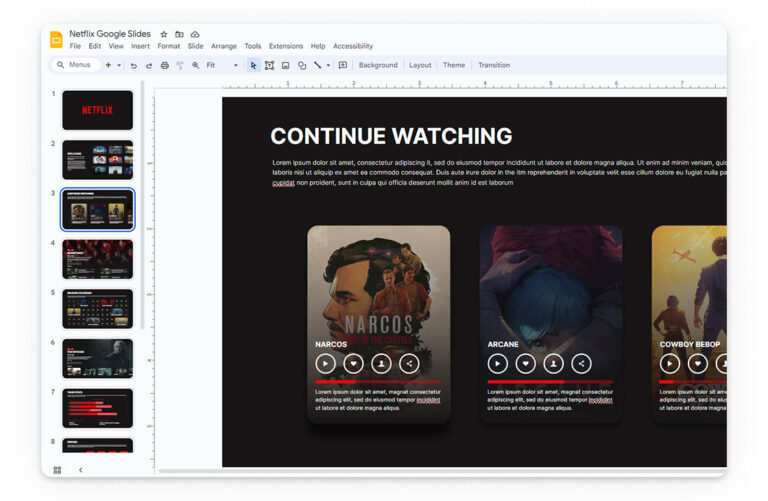Click the play icon on Narcos card
This screenshot has width=768, height=501.
click(326, 363)
